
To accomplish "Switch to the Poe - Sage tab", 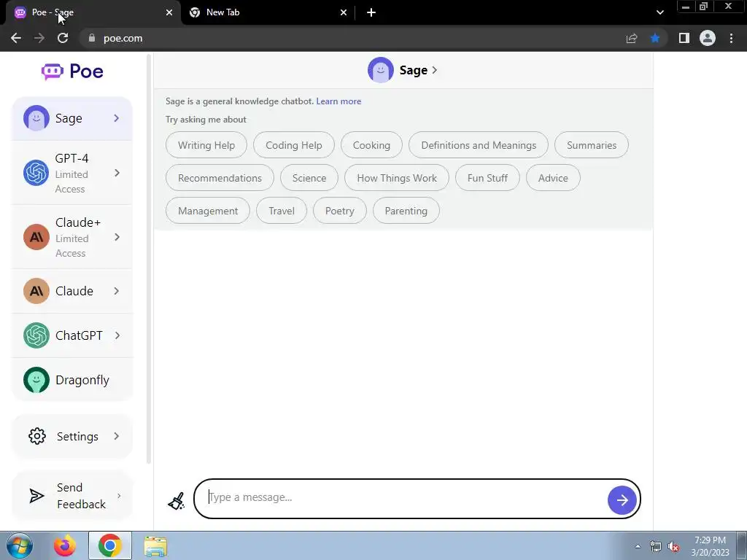I will 93,12.
